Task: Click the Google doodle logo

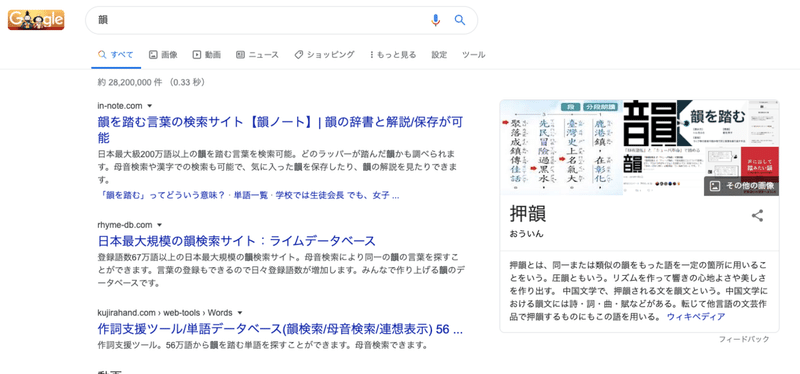Action: click(36, 20)
